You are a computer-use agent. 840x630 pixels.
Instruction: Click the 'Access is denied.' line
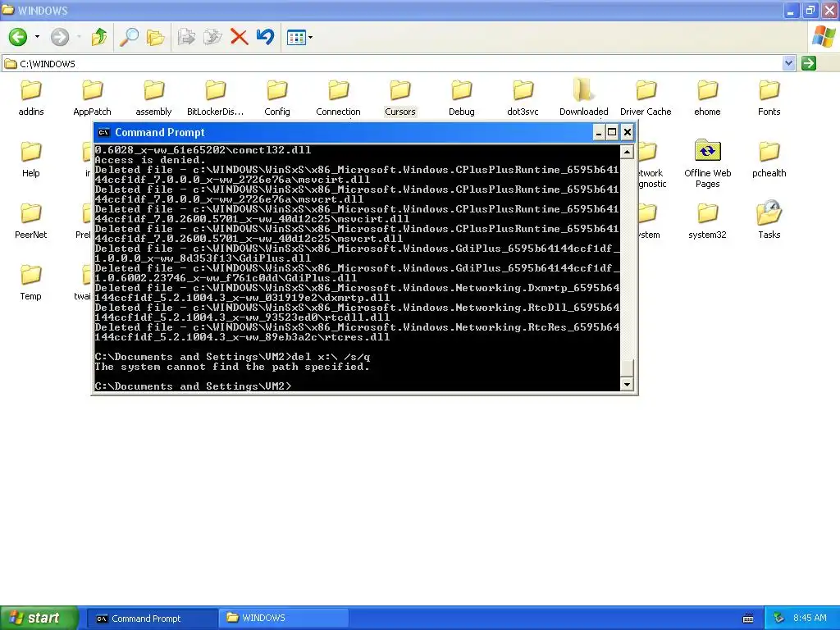[x=150, y=160]
